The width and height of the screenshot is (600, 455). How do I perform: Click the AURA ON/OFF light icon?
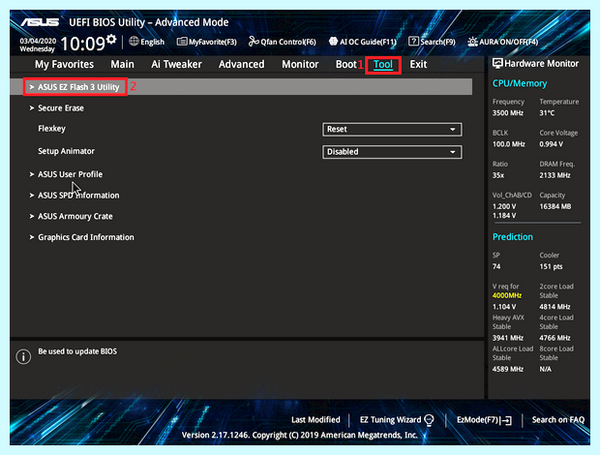point(473,41)
